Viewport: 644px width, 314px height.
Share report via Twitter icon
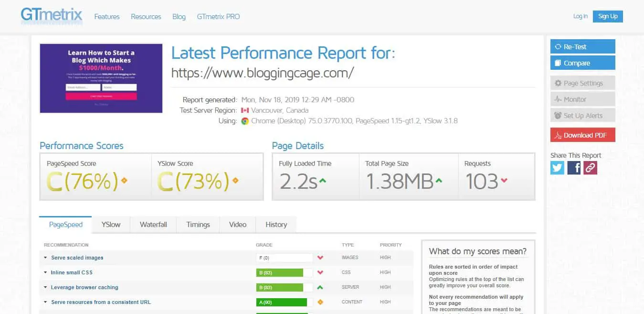click(x=557, y=167)
